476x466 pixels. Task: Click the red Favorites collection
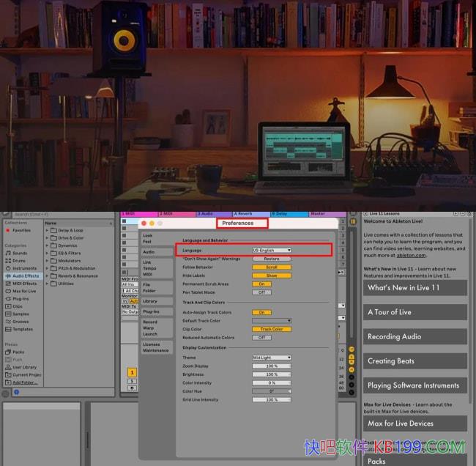[21, 230]
